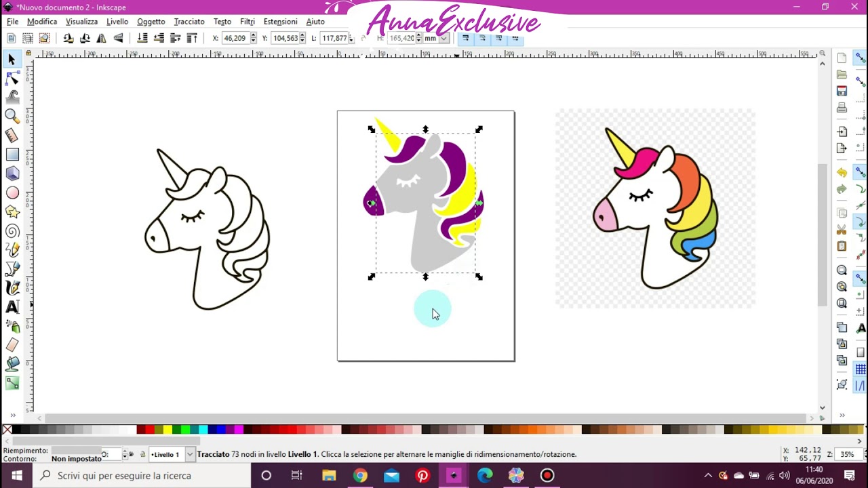Rotate selection 90° counter-clockwise
The height and width of the screenshot is (488, 868).
68,38
